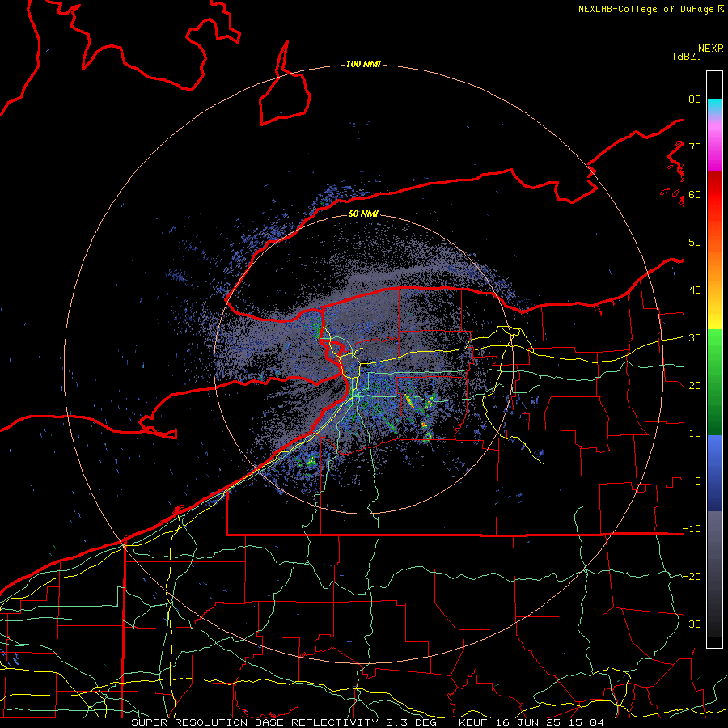Pick the green segment of the color bar

tap(714, 382)
